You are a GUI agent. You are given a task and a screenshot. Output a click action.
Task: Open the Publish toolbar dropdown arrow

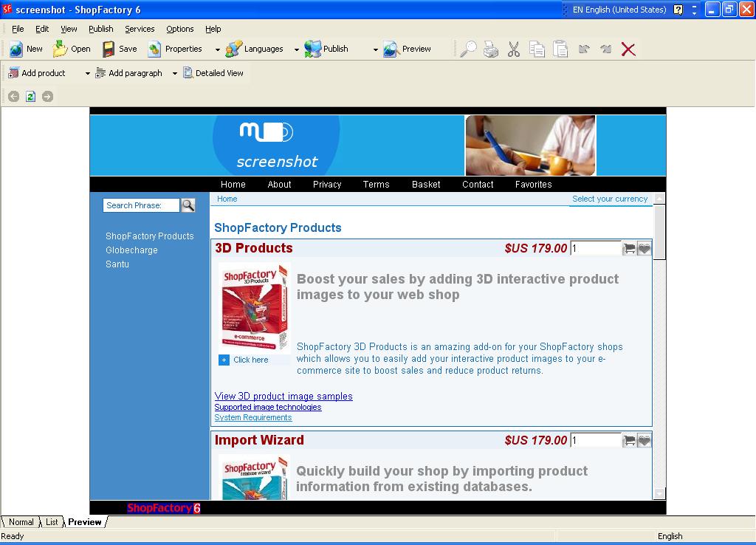(x=375, y=49)
